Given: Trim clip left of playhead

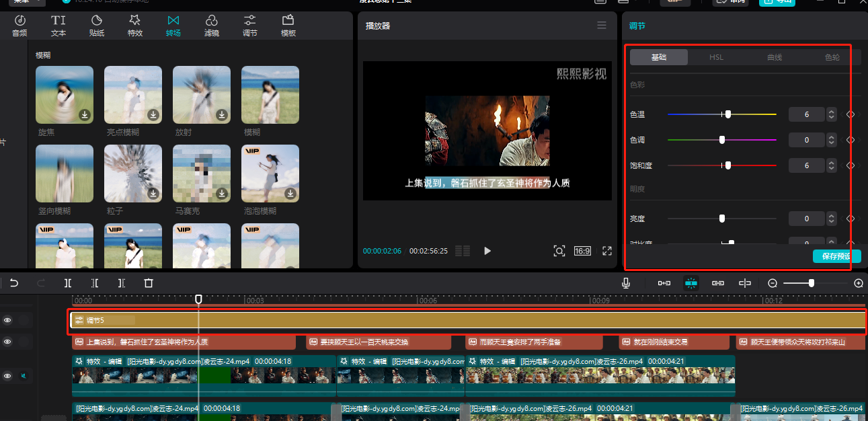Looking at the screenshot, I should click(x=95, y=283).
